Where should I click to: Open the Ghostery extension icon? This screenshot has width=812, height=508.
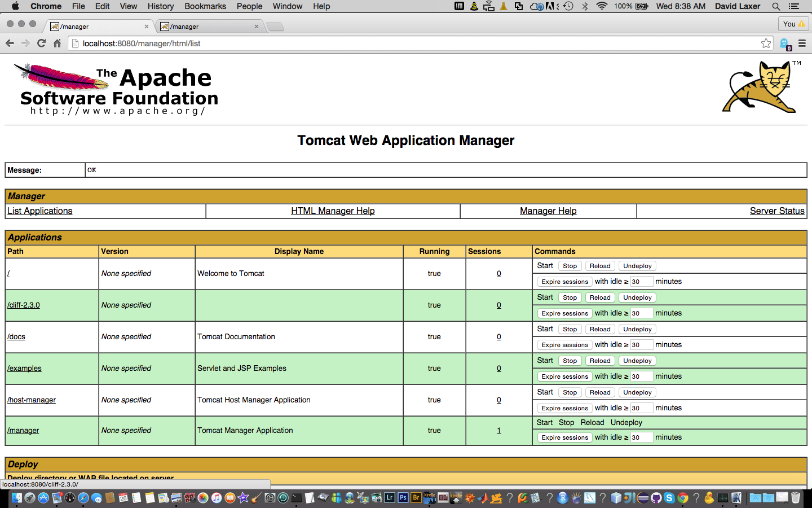(784, 44)
